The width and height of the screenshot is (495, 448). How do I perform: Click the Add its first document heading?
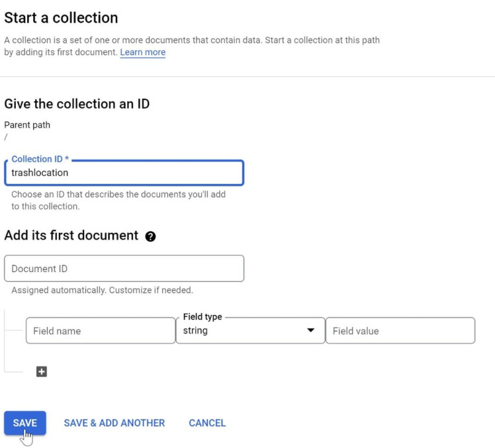[x=71, y=236]
